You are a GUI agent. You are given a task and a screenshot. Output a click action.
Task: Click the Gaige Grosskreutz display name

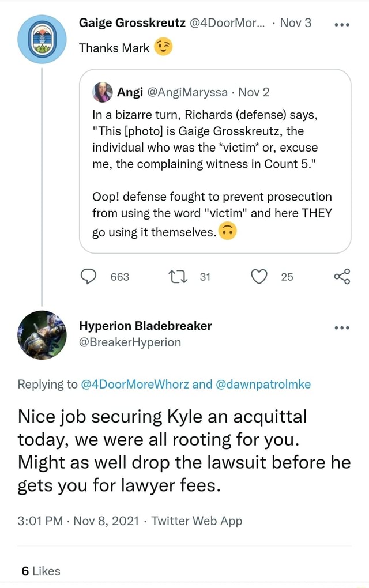click(132, 24)
